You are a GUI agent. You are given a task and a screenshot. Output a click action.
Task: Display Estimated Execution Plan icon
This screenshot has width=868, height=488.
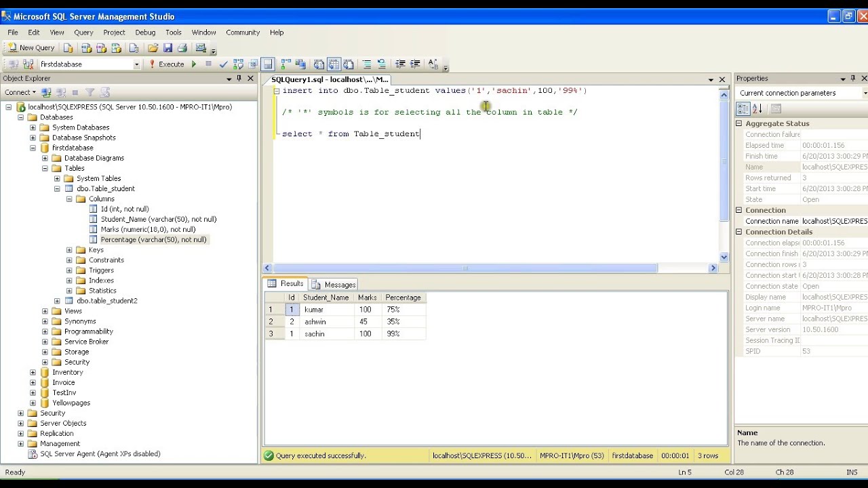point(238,64)
